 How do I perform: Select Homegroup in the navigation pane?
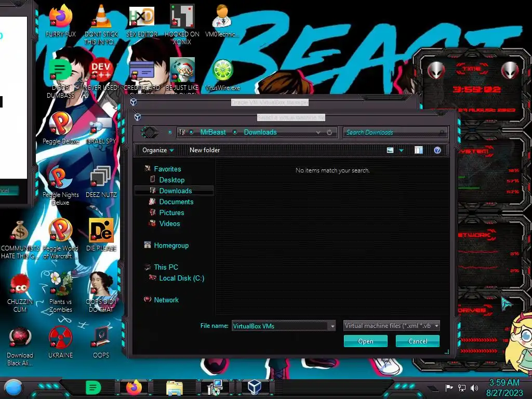pyautogui.click(x=171, y=245)
